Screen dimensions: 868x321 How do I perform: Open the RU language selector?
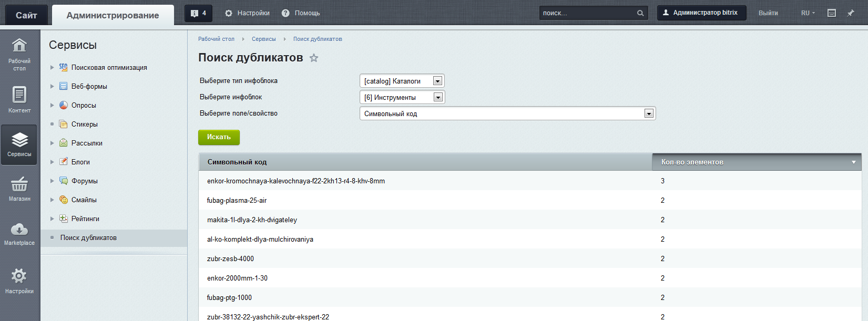click(x=808, y=13)
